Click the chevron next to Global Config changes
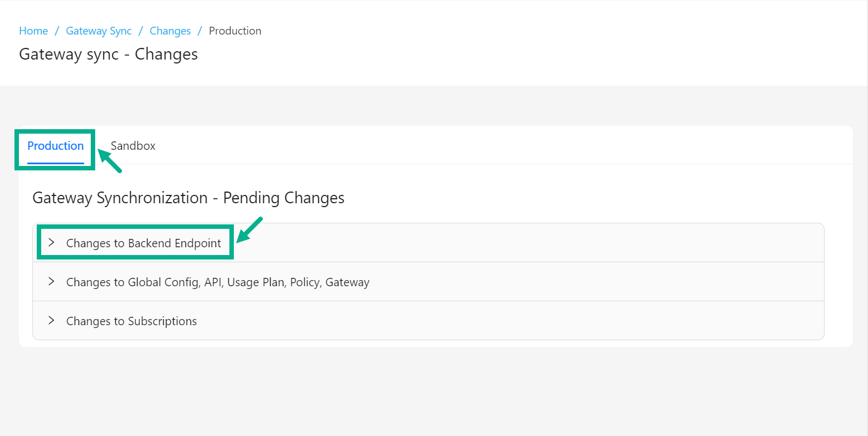 (51, 282)
